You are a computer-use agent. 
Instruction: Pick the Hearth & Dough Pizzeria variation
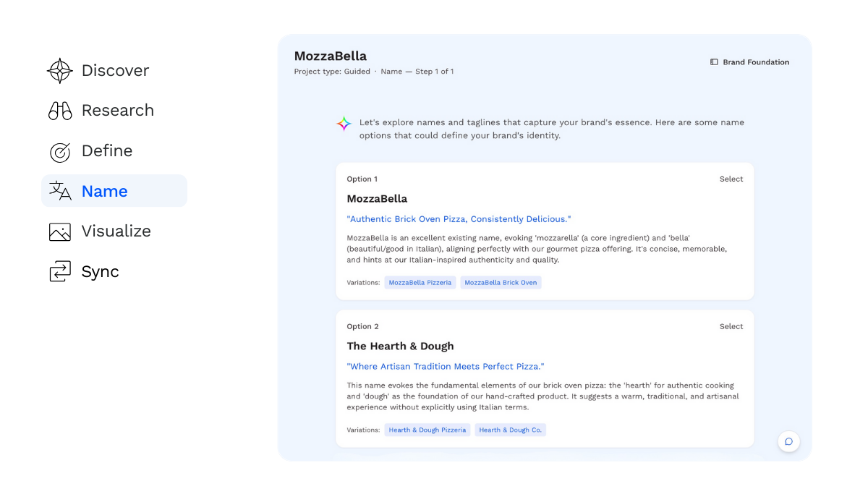[427, 430]
